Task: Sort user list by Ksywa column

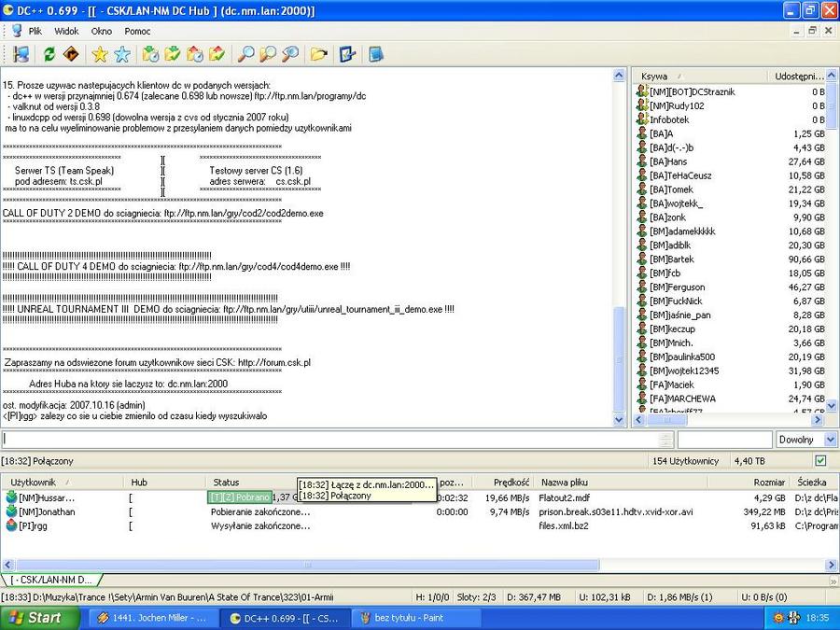Action: click(700, 77)
